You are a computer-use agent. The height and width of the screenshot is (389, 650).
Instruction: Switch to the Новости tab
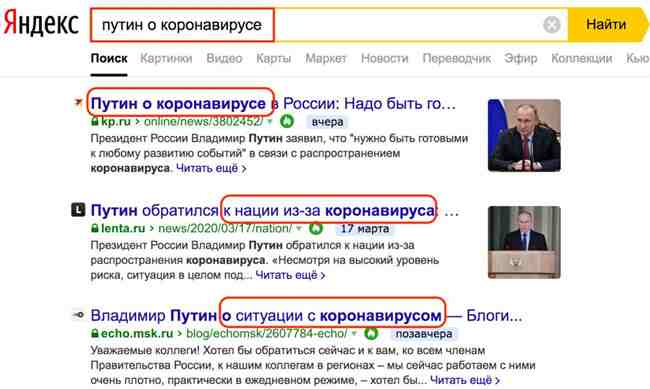(x=385, y=58)
